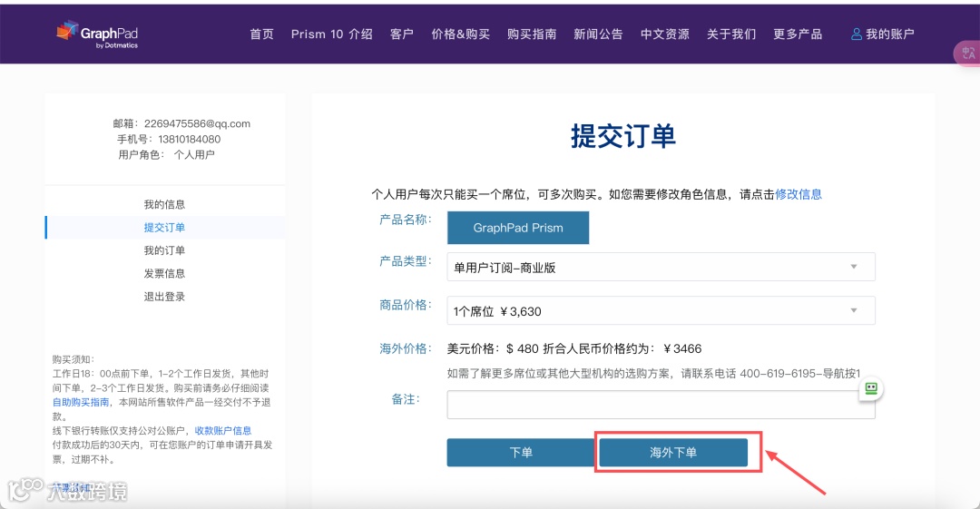Open 购买指南 in top navigation
The image size is (980, 509).
click(x=532, y=34)
